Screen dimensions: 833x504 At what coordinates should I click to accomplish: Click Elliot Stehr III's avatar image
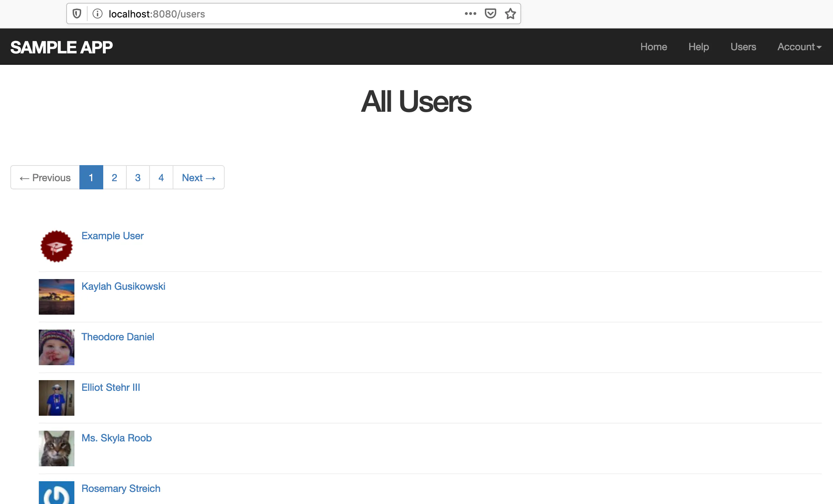57,398
